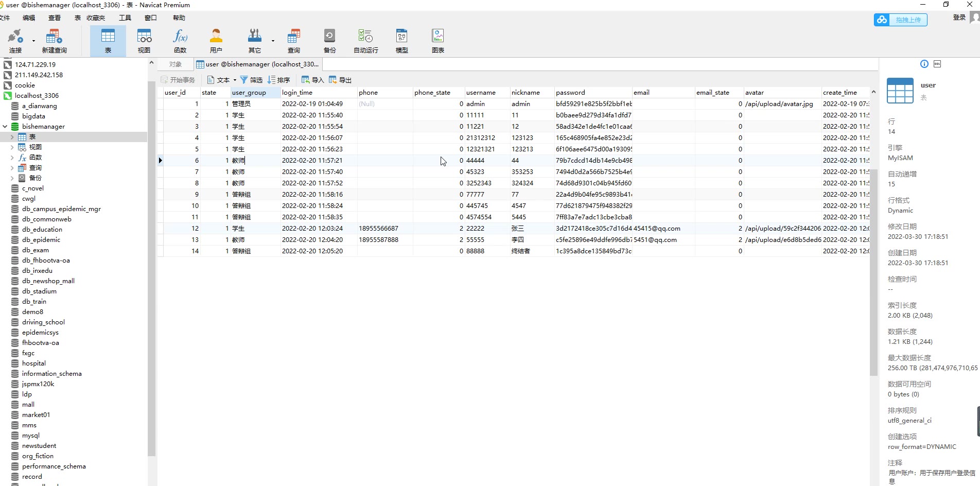Click the Model (模型) toolbar icon
980x486 pixels.
401,41
